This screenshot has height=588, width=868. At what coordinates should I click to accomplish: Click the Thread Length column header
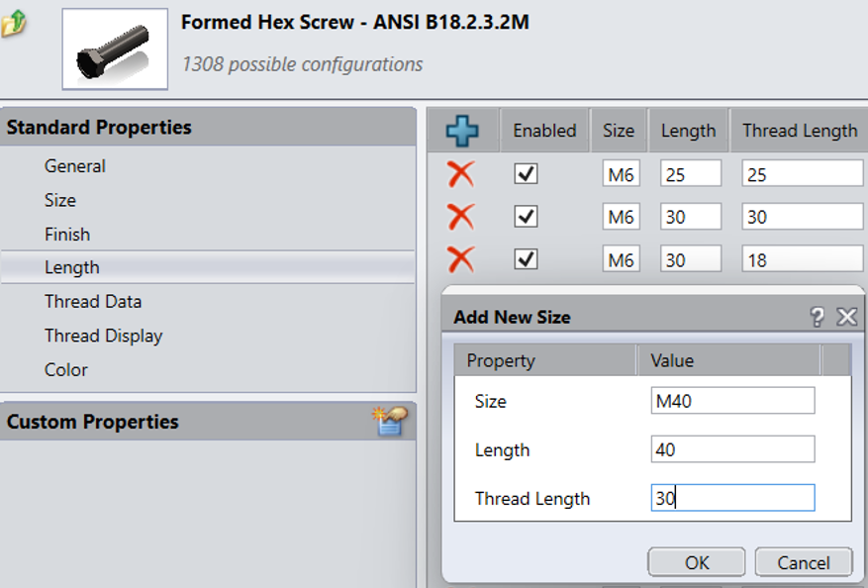(800, 131)
